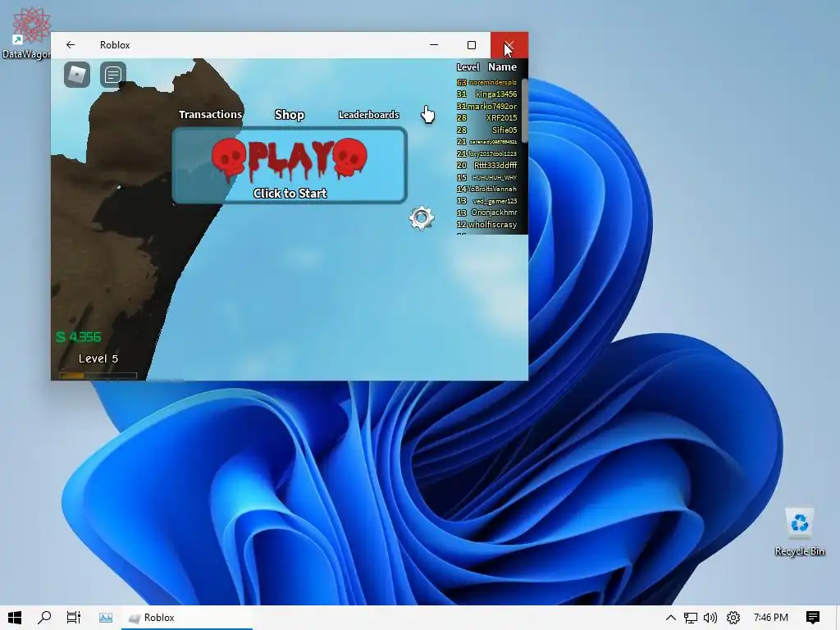The image size is (840, 630).
Task: Select top leaderboard row with level 63
Action: tap(486, 83)
